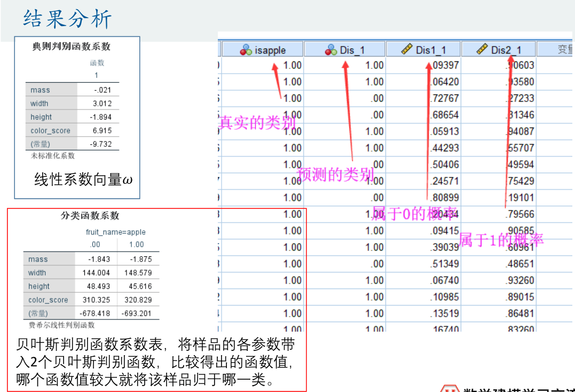
Task: Click the color_score value 310.325
Action: tap(96, 300)
